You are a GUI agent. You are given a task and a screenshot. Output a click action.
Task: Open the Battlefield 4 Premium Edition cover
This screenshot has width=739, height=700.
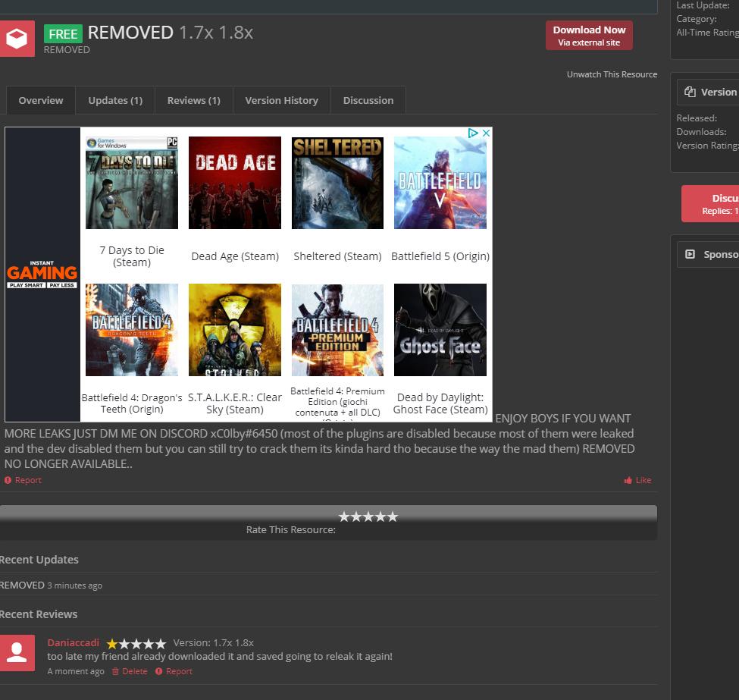(337, 330)
